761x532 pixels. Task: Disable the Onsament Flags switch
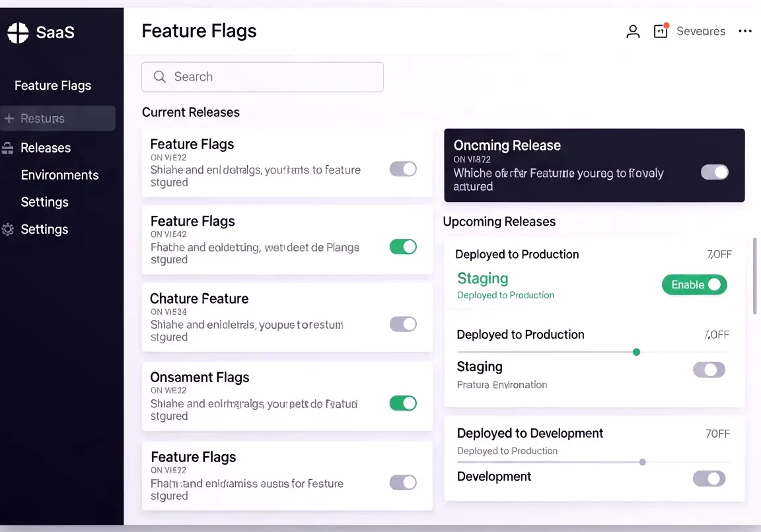(x=404, y=403)
